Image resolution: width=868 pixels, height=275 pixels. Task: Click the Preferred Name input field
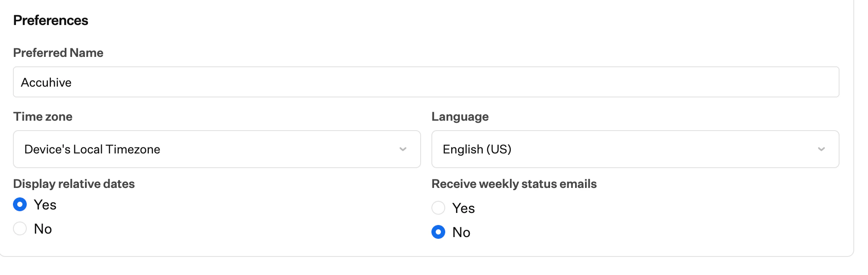tap(216, 82)
